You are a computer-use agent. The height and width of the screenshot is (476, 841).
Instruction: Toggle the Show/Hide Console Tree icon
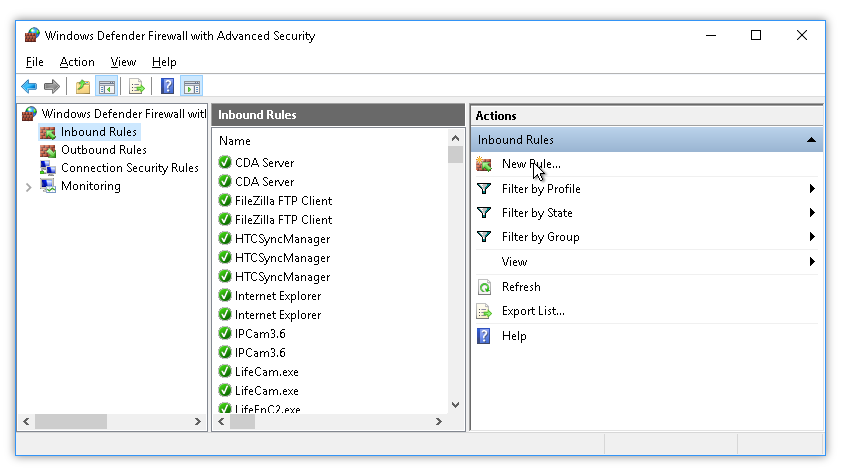coord(106,87)
